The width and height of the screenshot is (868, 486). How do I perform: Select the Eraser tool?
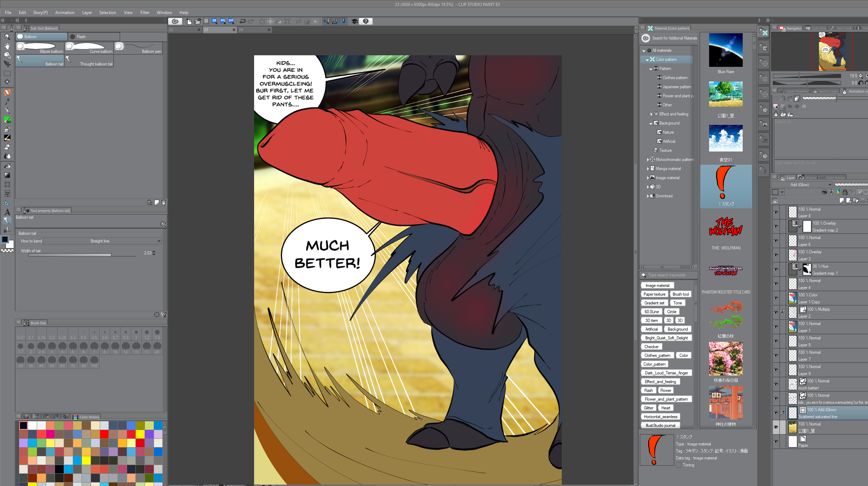click(x=7, y=147)
